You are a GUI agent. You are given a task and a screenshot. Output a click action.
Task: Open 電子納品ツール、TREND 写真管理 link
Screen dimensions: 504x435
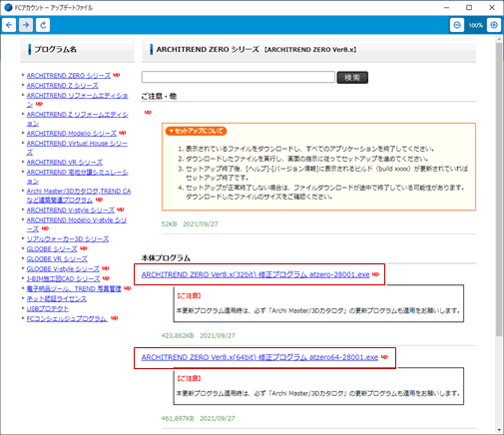74,288
